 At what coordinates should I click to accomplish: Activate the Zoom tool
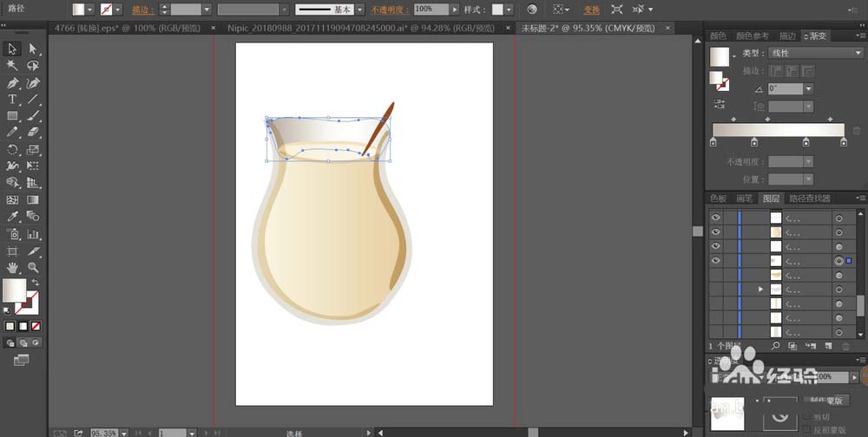pyautogui.click(x=33, y=268)
